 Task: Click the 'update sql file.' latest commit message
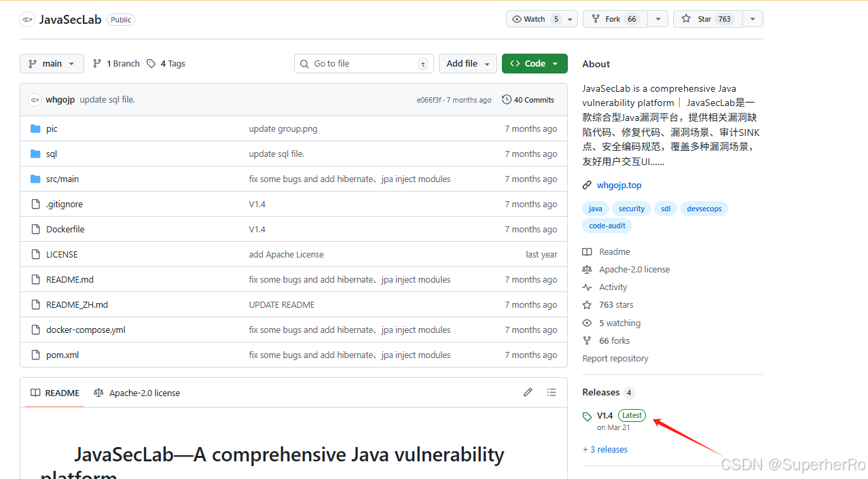(107, 100)
